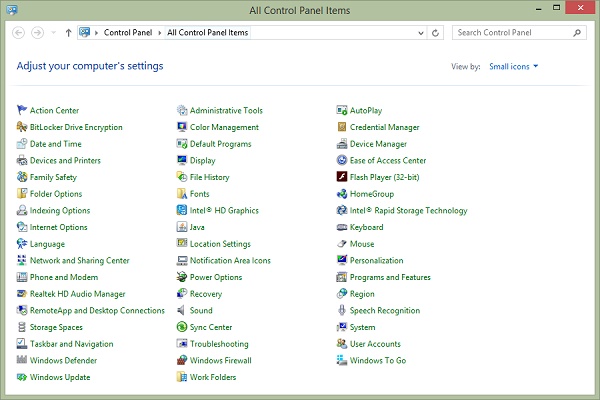Expand the Control Panel breadcrumb arrow
Image resolution: width=600 pixels, height=400 pixels.
(160, 33)
